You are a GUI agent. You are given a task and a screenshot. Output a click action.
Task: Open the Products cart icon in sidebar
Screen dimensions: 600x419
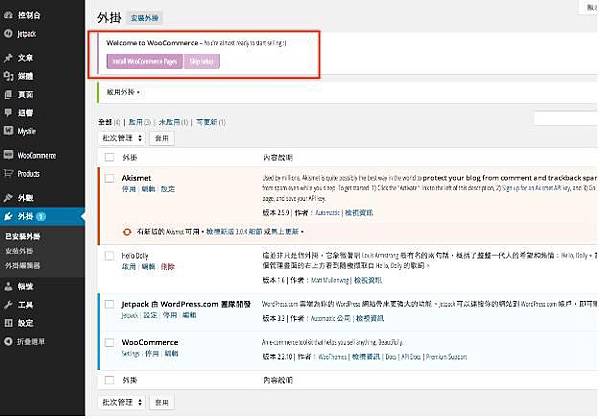pyautogui.click(x=8, y=173)
